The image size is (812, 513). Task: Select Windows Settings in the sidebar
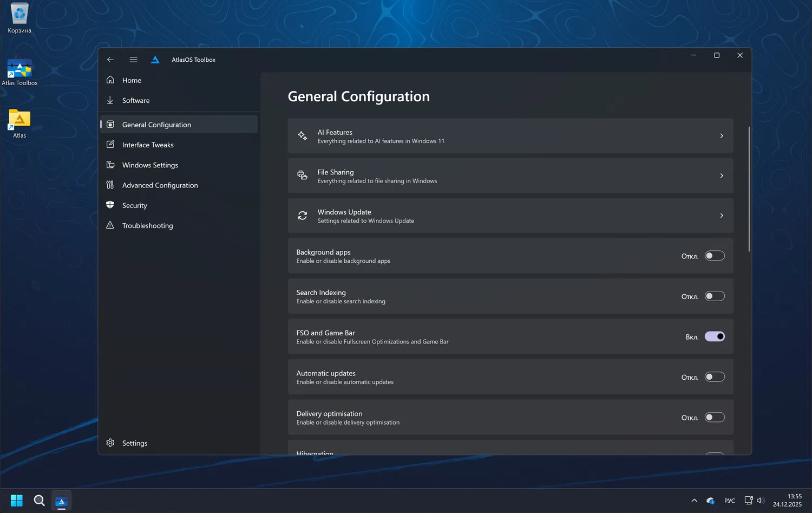(150, 165)
